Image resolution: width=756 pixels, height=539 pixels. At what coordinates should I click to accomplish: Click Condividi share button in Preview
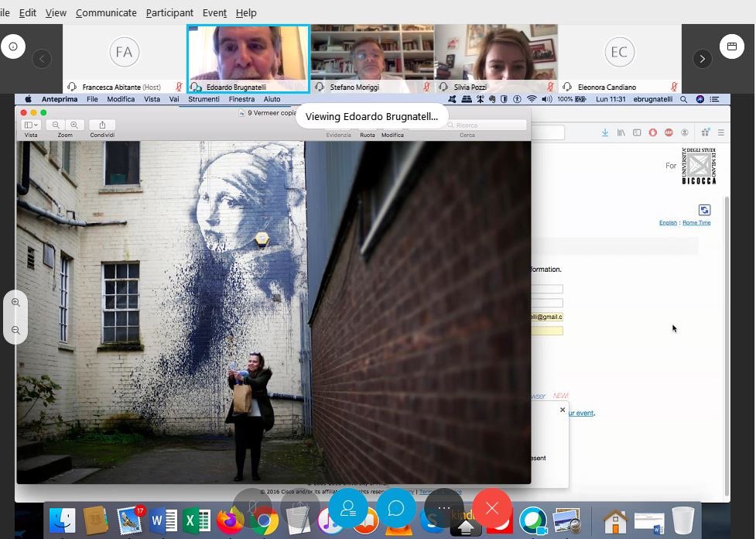click(x=102, y=125)
